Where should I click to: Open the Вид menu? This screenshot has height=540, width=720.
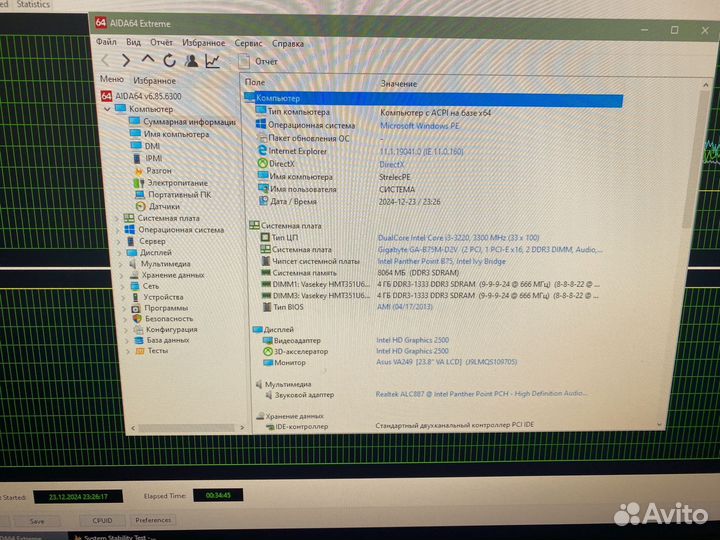[133, 42]
